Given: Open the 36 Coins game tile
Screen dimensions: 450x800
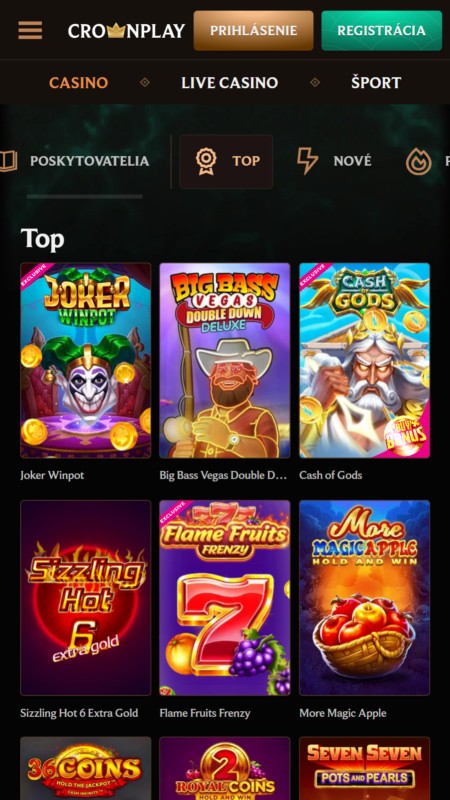Looking at the screenshot, I should click(x=86, y=768).
